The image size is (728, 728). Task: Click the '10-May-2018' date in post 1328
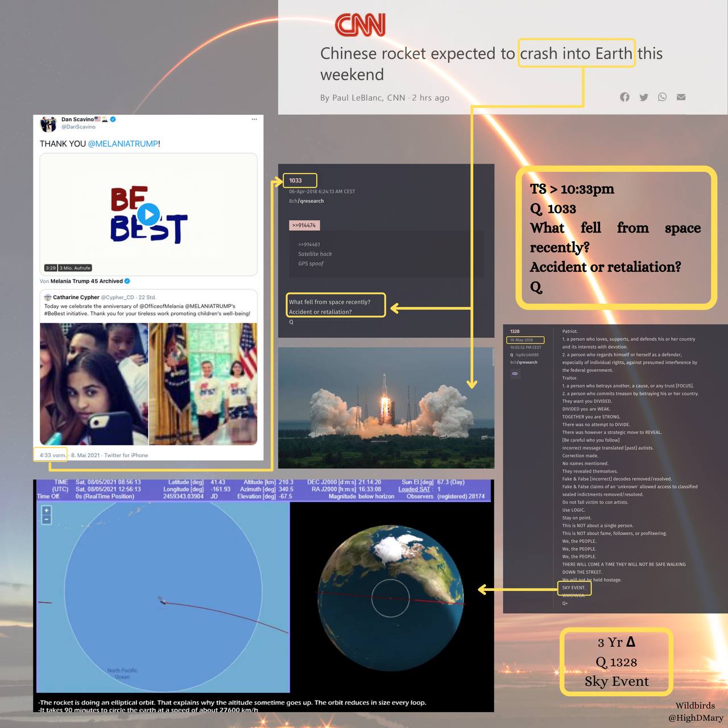pos(522,340)
